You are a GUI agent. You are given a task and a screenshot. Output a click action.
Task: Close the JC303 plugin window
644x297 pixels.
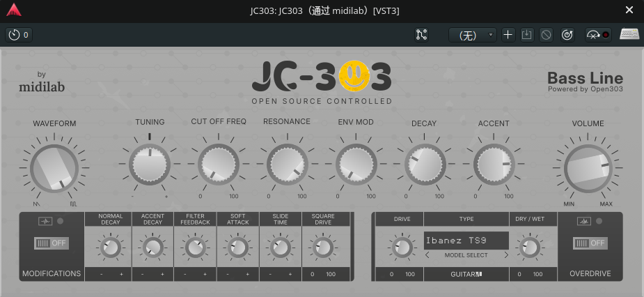[x=629, y=10]
